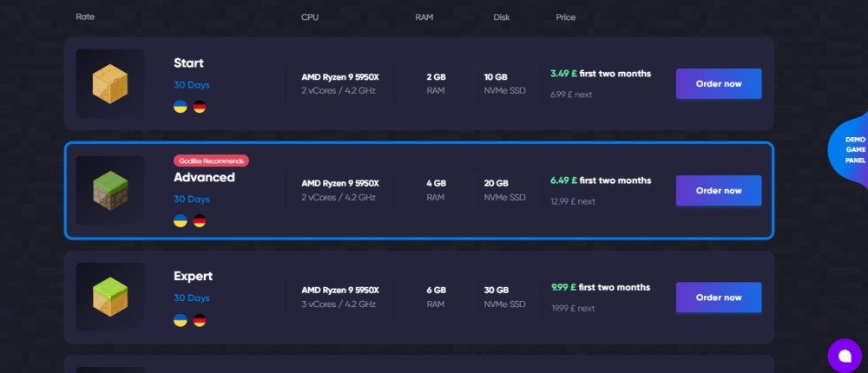Click the 9.99 £ first two months price
Screen dimensions: 868x373
point(601,287)
